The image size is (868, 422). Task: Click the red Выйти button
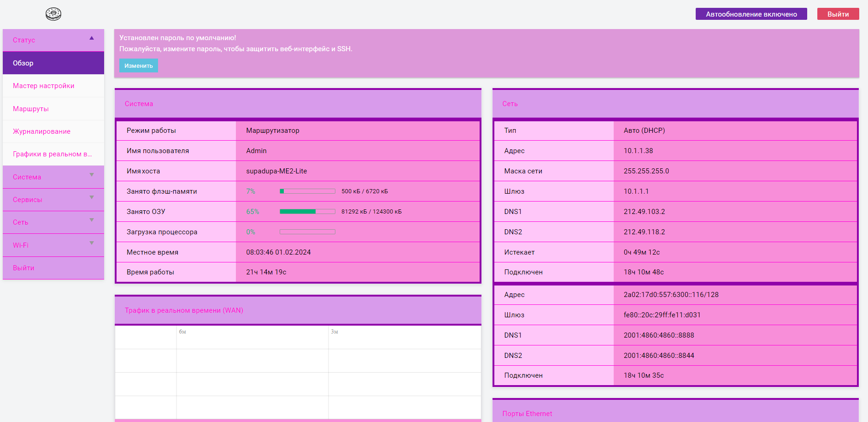pyautogui.click(x=838, y=14)
